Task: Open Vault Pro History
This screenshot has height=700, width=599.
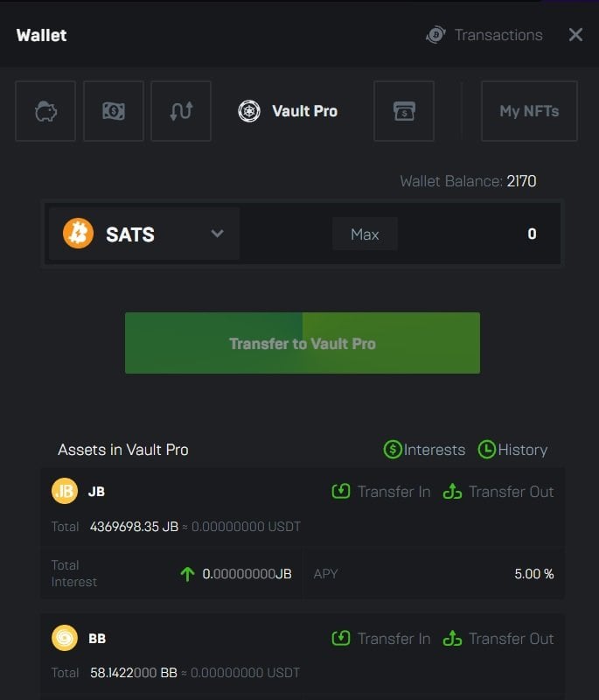Action: pos(512,450)
